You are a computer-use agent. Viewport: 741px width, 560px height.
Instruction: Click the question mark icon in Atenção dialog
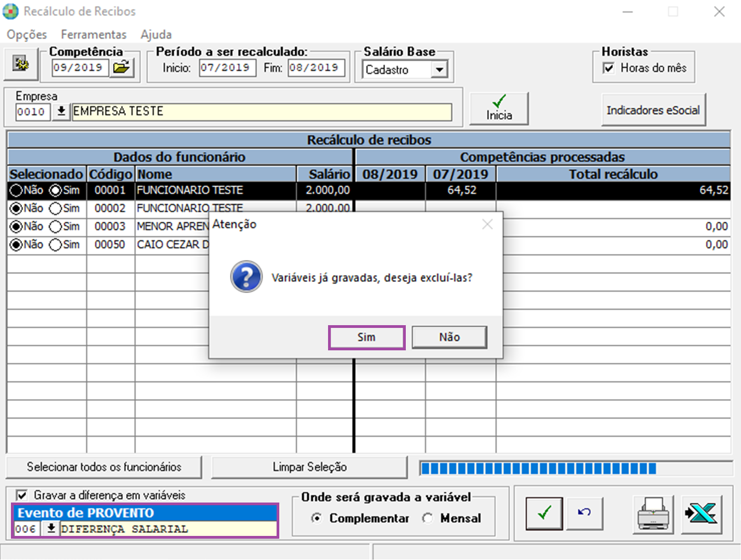246,276
